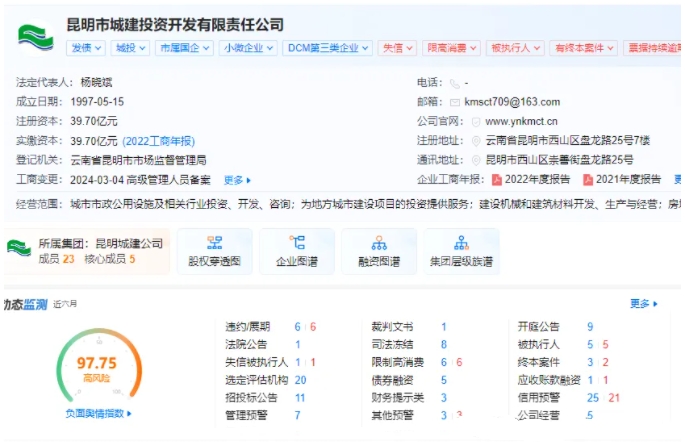This screenshot has width=685, height=442.
Task: Click the envelope icon beside the email address
Action: click(455, 103)
